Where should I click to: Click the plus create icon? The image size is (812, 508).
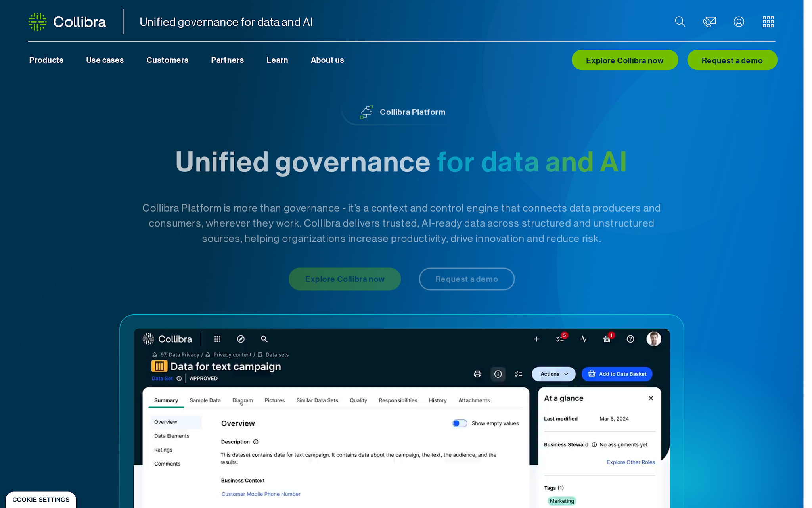click(536, 339)
